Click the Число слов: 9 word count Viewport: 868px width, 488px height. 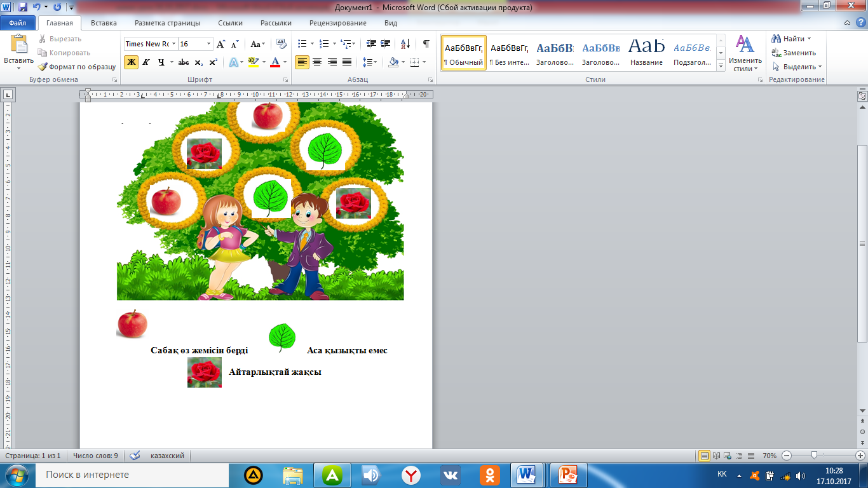95,456
